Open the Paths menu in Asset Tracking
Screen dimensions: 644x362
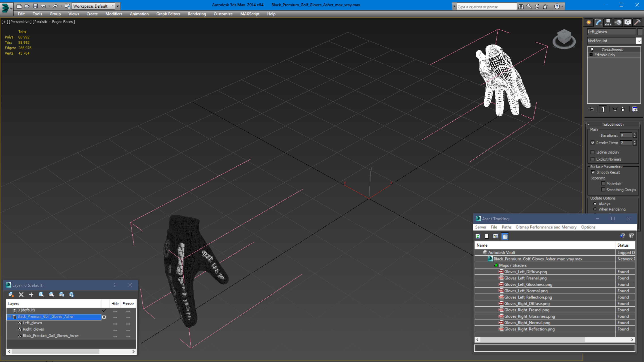click(506, 227)
